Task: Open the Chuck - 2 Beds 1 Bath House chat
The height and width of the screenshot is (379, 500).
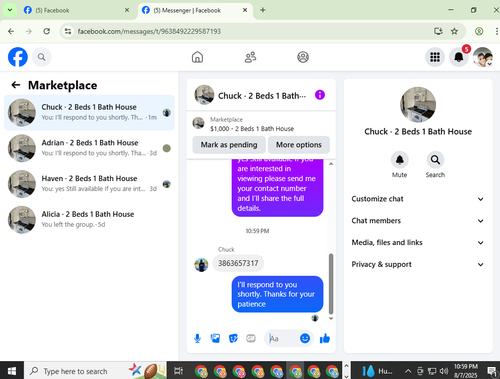Action: point(89,112)
